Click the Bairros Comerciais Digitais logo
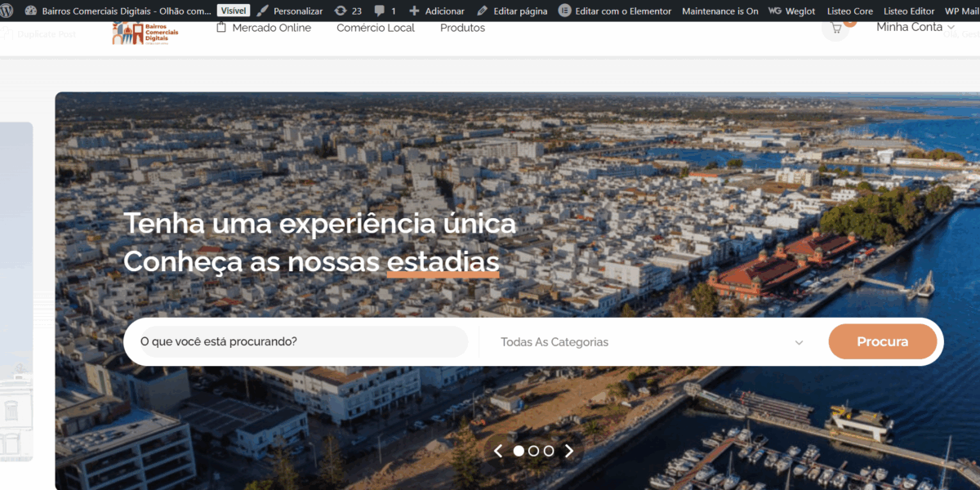 click(x=145, y=33)
